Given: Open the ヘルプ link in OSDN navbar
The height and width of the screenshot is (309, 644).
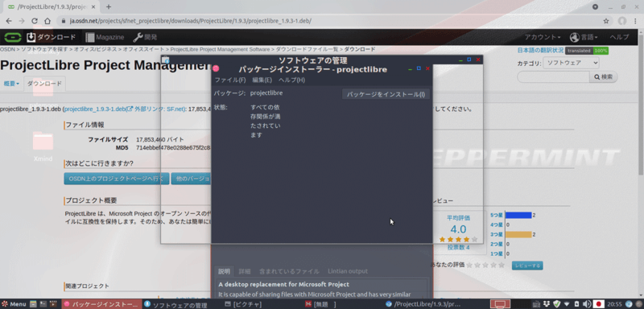Looking at the screenshot, I should click(x=619, y=37).
